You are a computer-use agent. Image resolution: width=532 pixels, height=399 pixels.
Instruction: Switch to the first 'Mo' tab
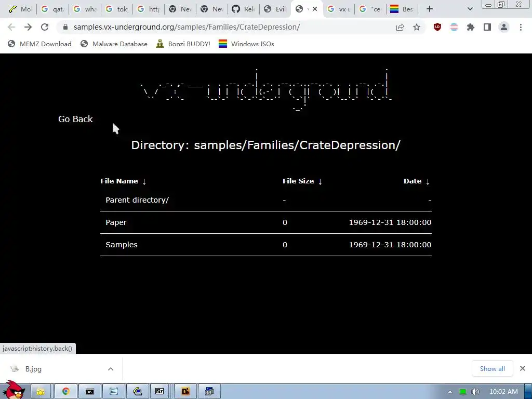point(20,9)
